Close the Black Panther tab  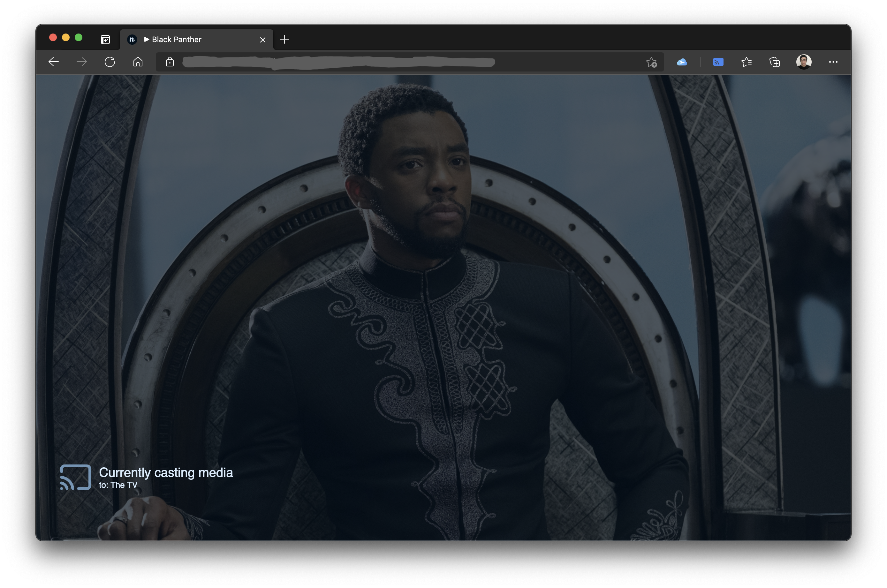(262, 40)
